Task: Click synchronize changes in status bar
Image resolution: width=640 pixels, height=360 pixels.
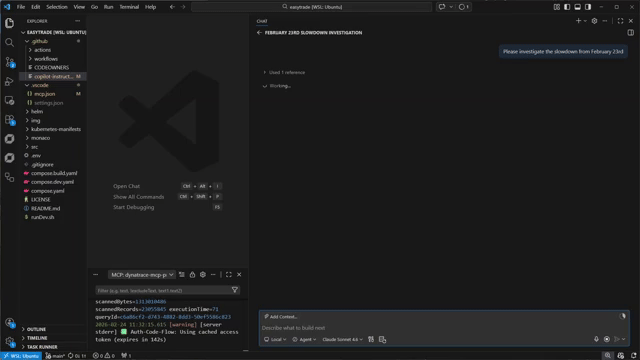Action: tap(77, 356)
